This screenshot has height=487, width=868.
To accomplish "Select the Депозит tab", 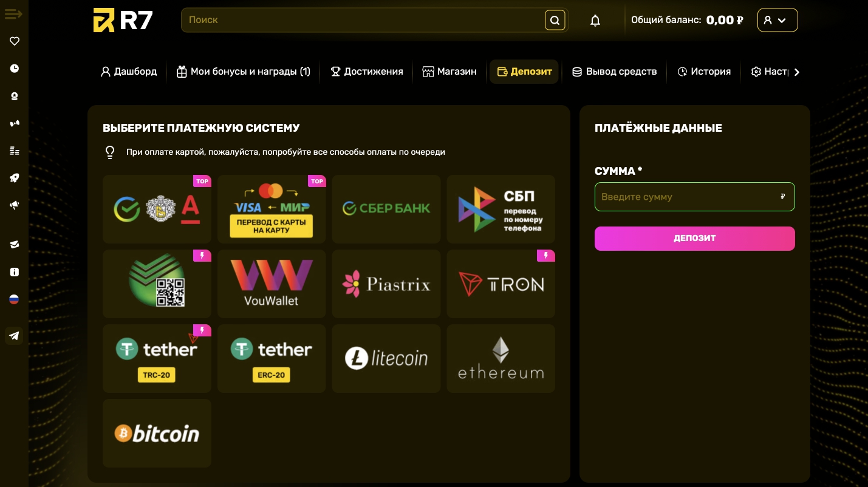I will [524, 72].
